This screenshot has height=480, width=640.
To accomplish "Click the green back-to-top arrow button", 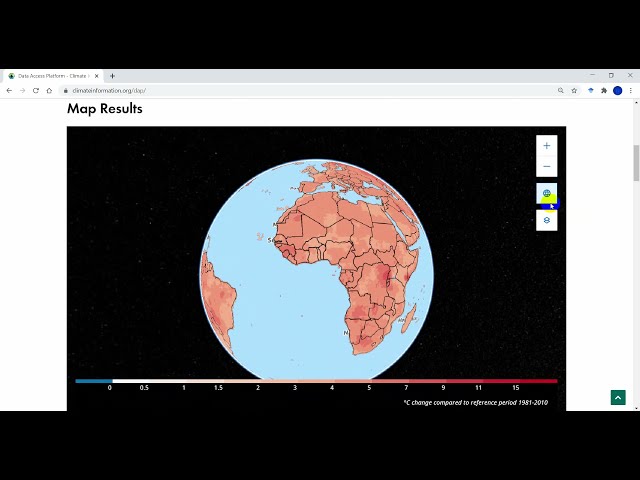I will (x=618, y=397).
